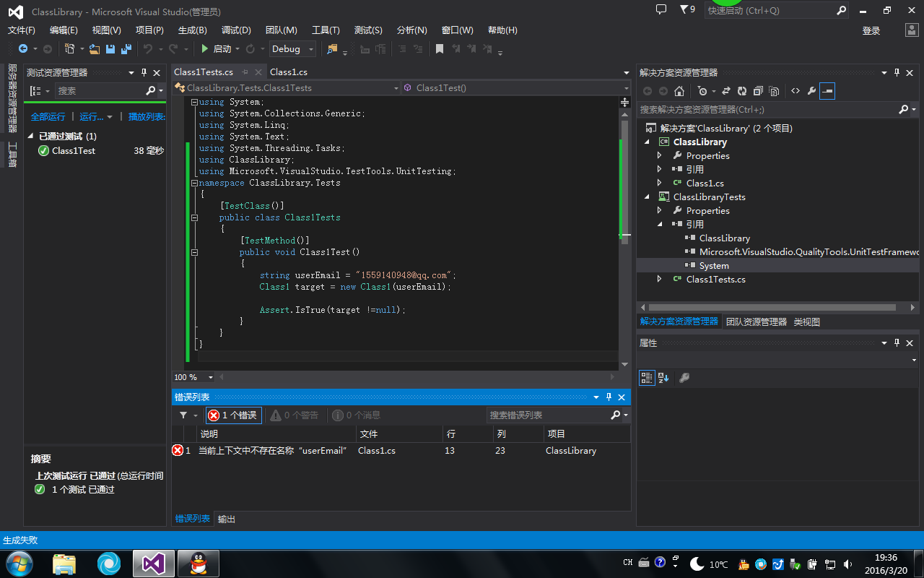This screenshot has height=578, width=924.
Task: Click the 搜索错误列表 search field
Action: (x=549, y=415)
